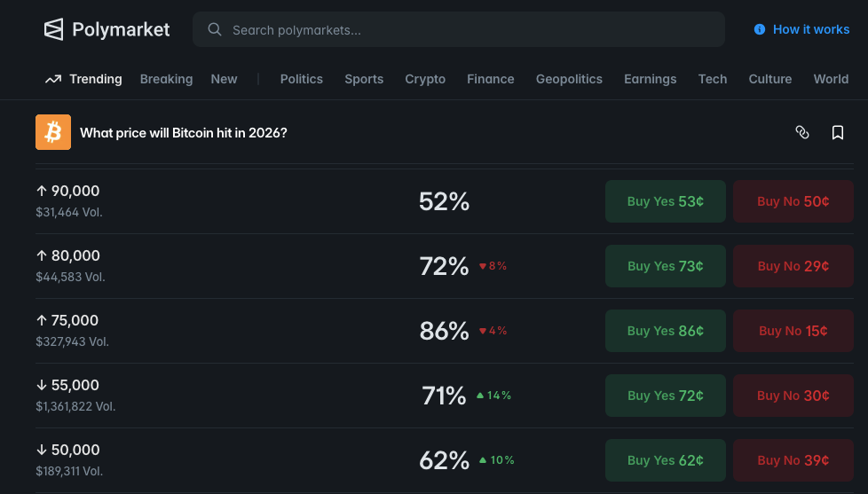Click the copy link icon
Viewport: 868px width, 494px height.
(x=802, y=132)
